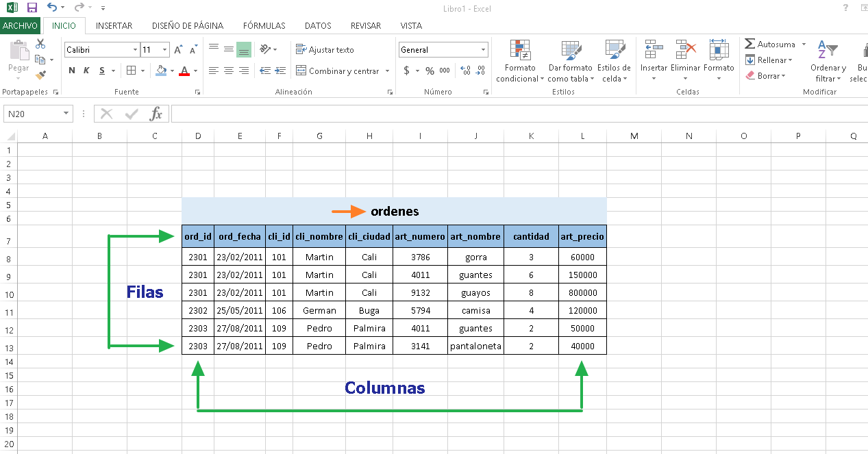The width and height of the screenshot is (868, 454).
Task: Open the General number format dropdown
Action: coord(483,50)
